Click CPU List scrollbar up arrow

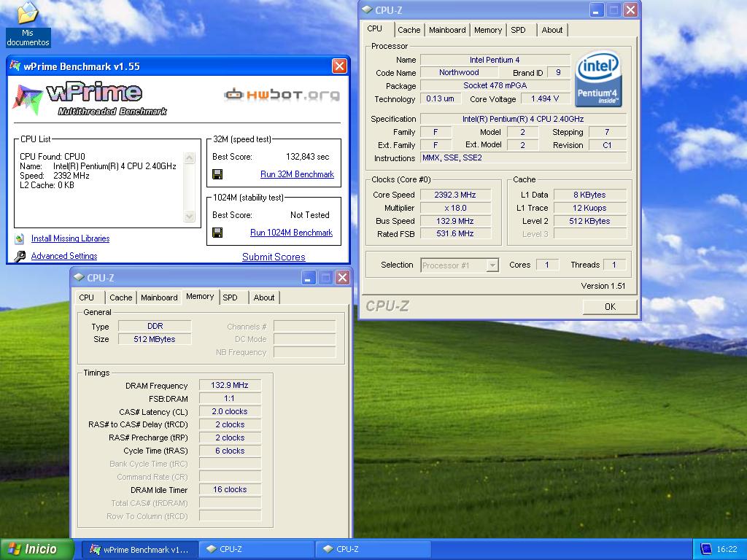coord(189,158)
